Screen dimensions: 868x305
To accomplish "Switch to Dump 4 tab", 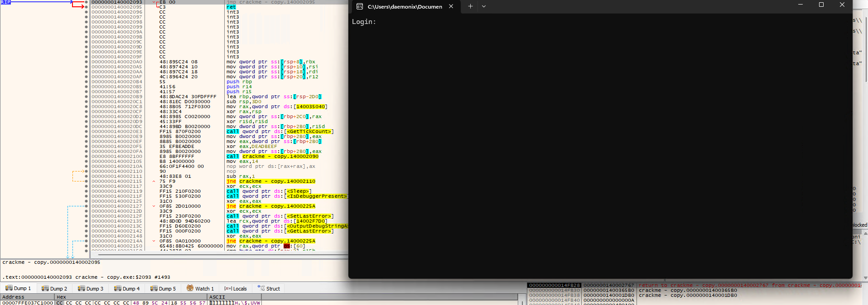I will (x=127, y=288).
